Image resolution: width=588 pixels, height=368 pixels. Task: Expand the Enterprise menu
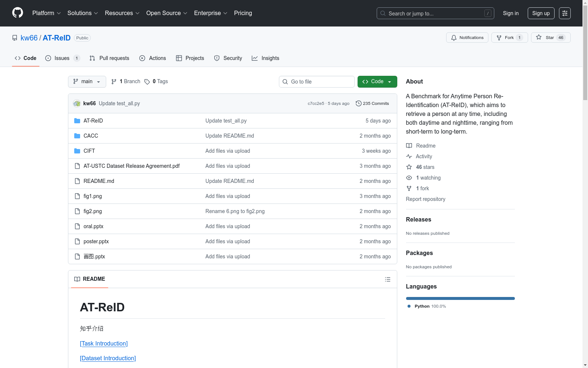211,13
